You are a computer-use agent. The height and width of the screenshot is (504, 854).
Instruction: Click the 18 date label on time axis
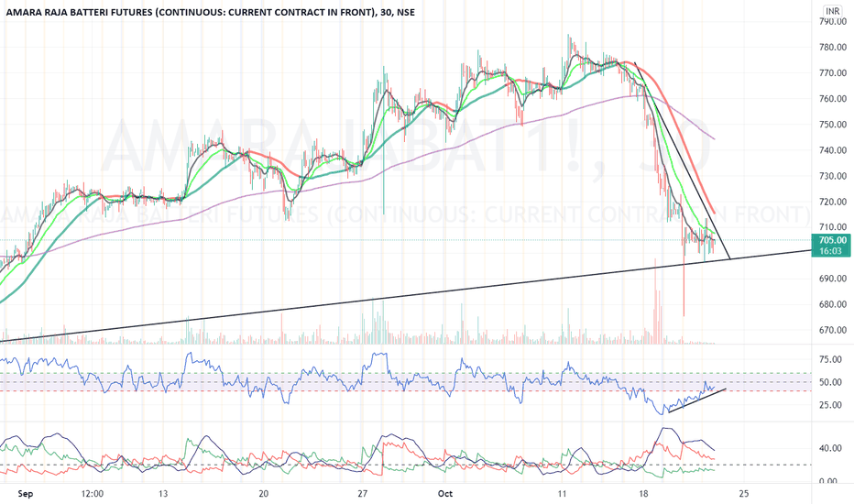tap(644, 494)
